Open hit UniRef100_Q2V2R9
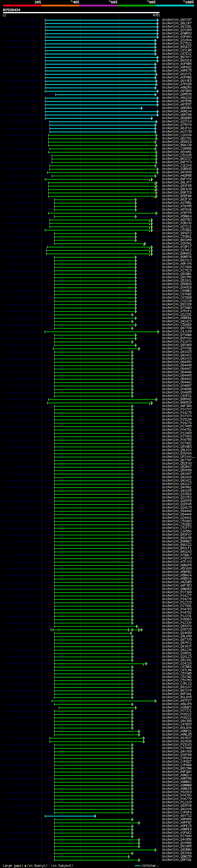This screenshot has height=868, width=197. click(x=177, y=30)
